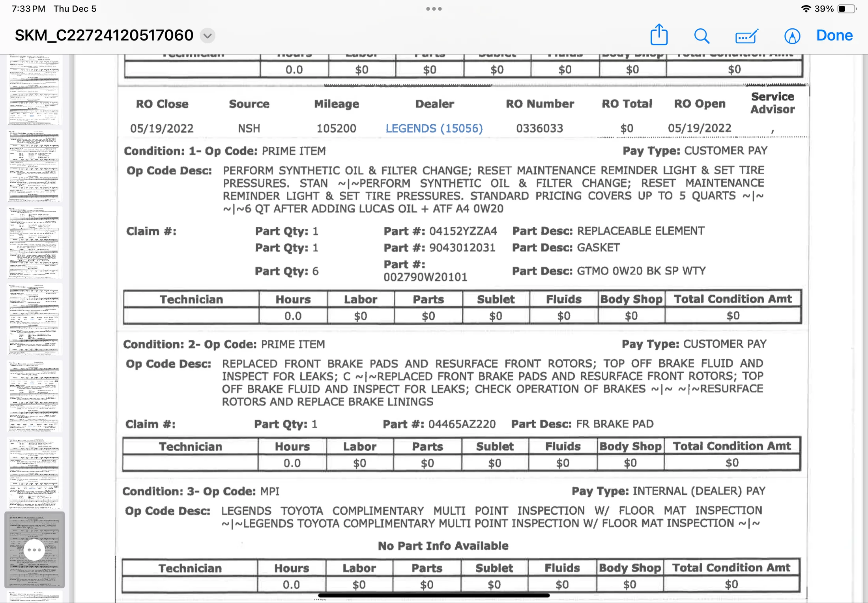Tap part number 002790W20101
868x603 pixels.
pyautogui.click(x=425, y=277)
